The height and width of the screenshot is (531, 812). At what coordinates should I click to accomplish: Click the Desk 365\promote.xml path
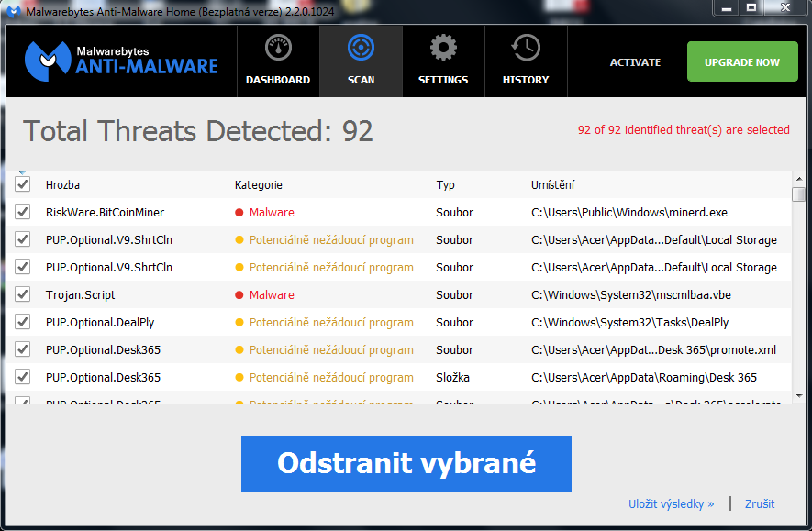pos(653,349)
